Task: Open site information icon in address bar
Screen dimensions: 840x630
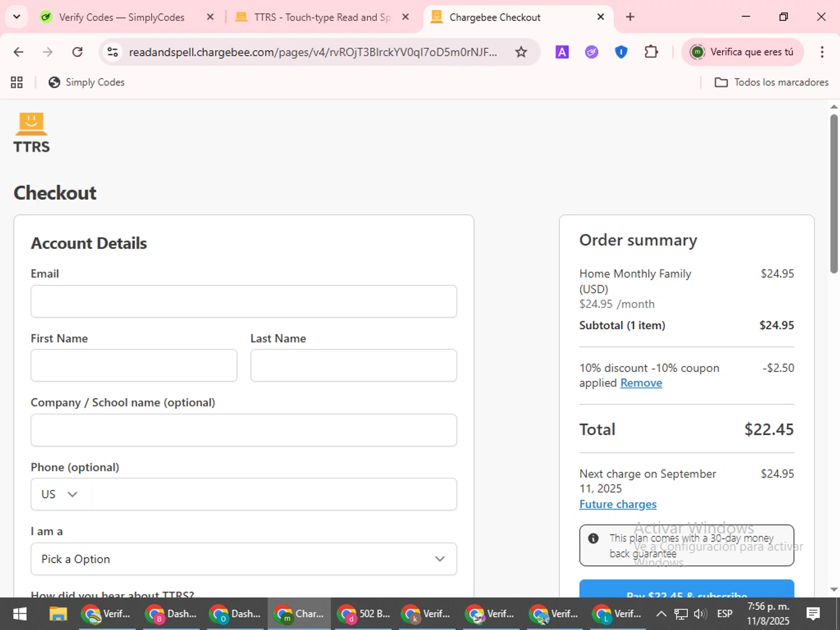Action: pyautogui.click(x=113, y=52)
